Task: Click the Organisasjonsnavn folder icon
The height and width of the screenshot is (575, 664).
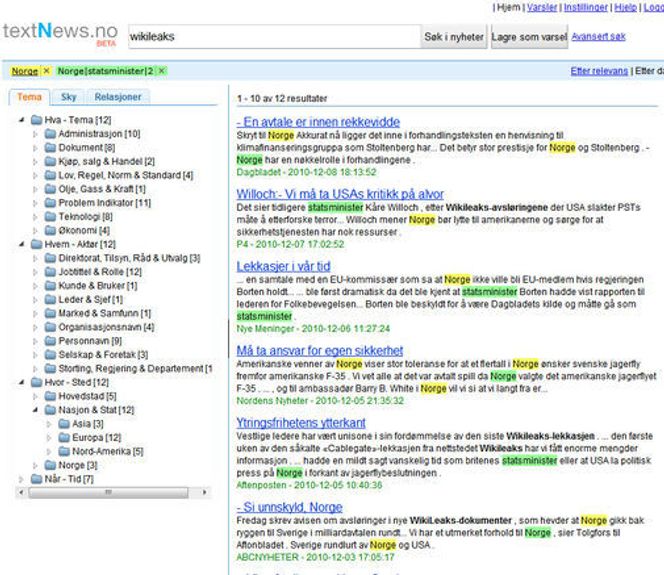Action: pos(50,327)
